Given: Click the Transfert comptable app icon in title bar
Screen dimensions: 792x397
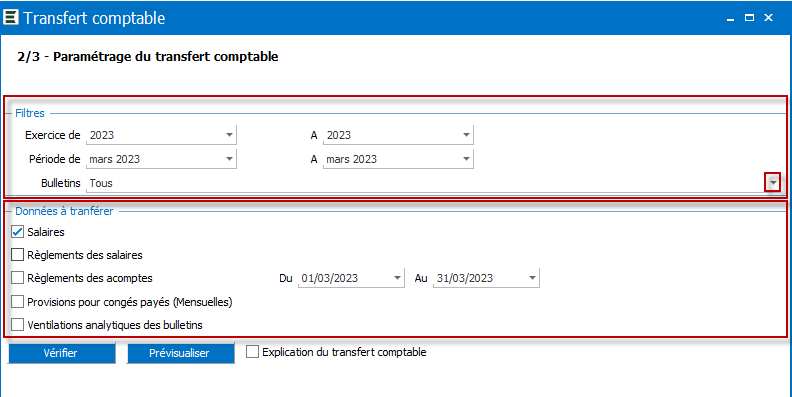Looking at the screenshot, I should pos(11,17).
